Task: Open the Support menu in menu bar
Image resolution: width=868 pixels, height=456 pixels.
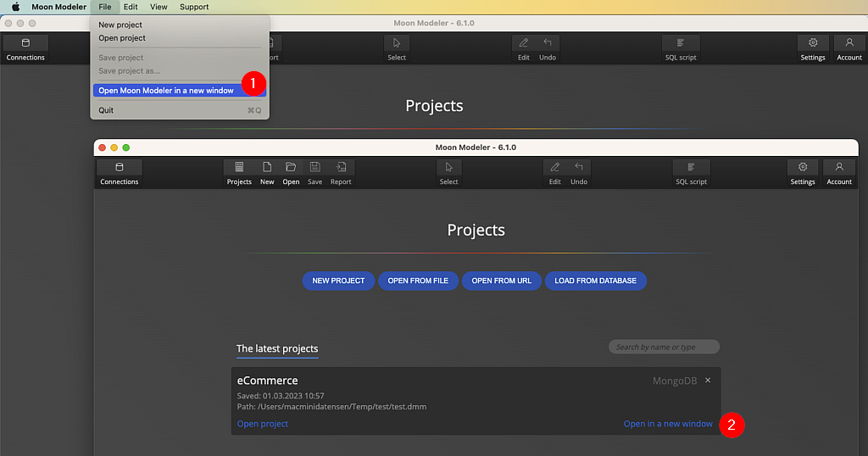Action: [x=194, y=7]
